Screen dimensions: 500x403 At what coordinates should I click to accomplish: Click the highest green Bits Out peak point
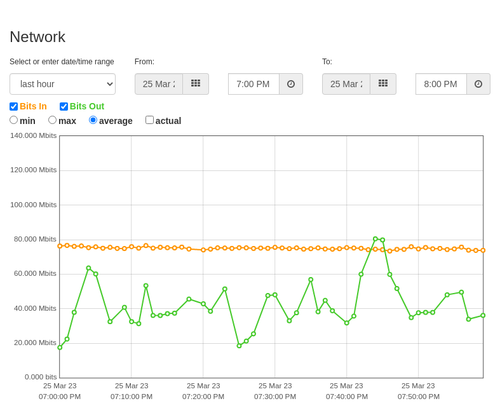(375, 239)
